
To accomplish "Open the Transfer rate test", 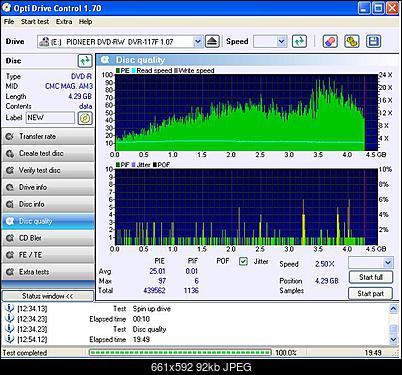I will click(48, 136).
